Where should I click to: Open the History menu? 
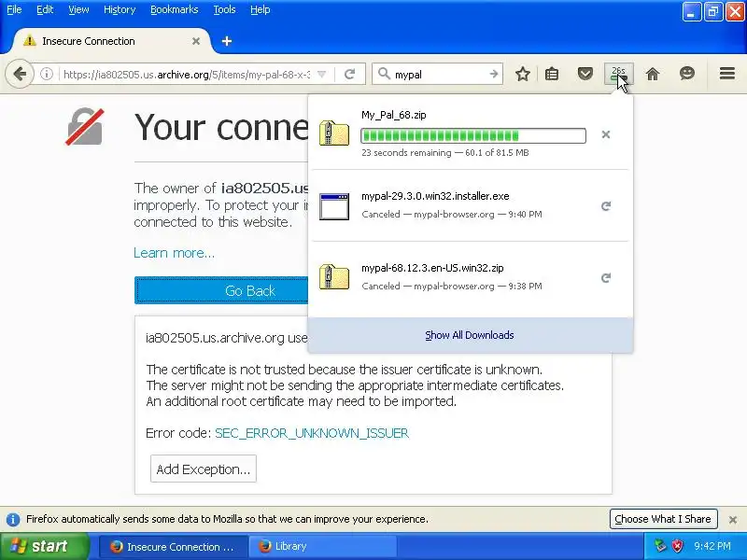tap(120, 9)
